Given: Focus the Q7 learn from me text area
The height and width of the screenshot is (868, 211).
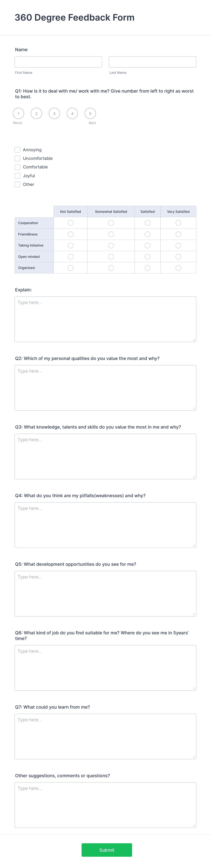Looking at the screenshot, I should pos(105,736).
